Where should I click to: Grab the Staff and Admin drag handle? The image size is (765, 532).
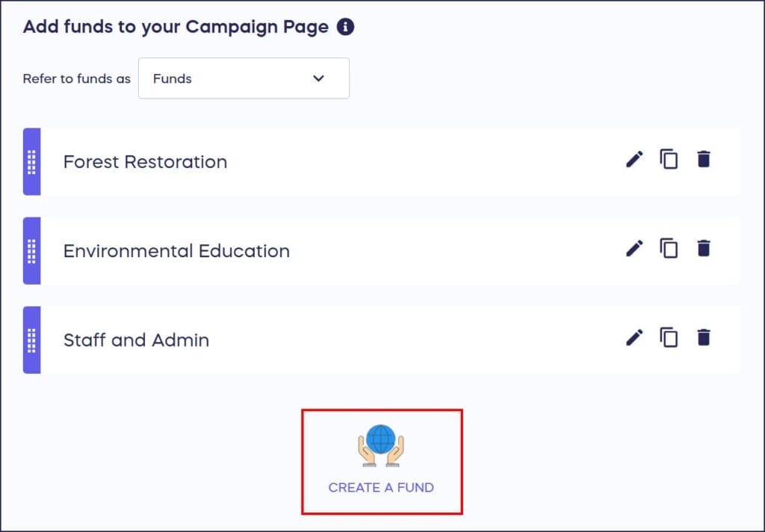[x=31, y=340]
